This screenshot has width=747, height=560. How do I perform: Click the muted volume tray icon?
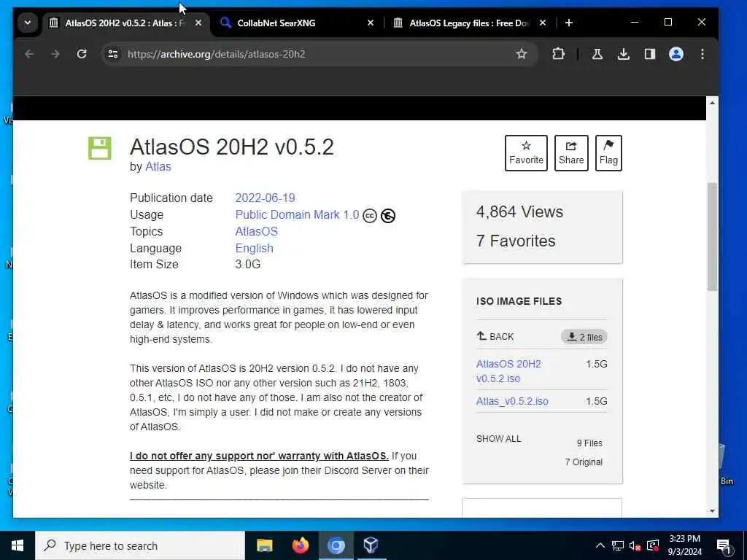point(635,545)
